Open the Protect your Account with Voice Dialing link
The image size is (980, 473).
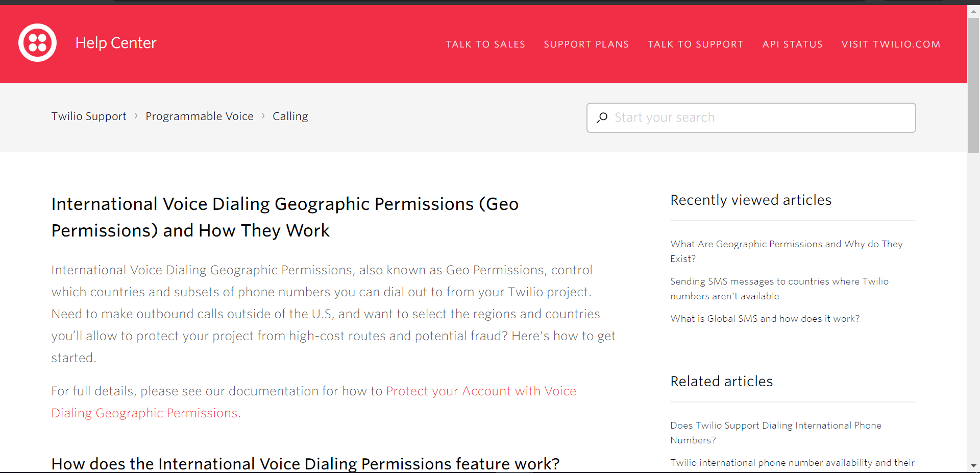point(481,391)
